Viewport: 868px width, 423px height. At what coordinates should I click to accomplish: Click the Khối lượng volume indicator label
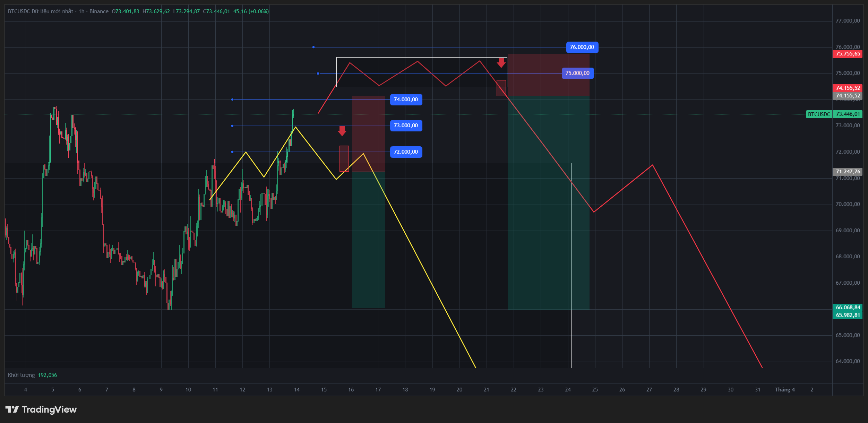[21, 375]
